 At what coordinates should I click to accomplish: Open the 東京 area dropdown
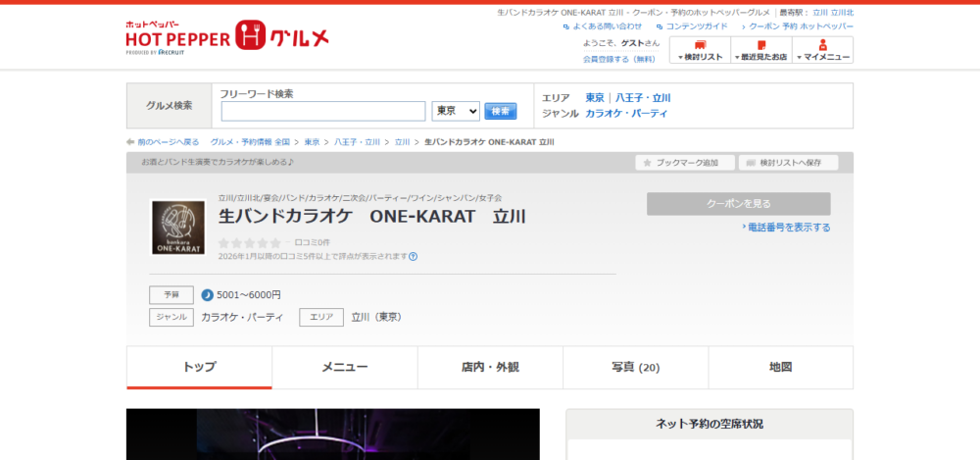[456, 112]
